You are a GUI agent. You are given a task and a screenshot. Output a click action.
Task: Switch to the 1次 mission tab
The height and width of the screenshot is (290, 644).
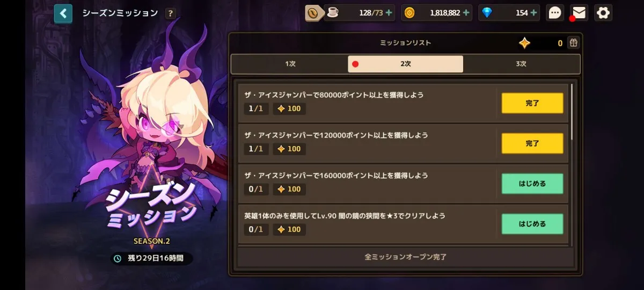tap(290, 64)
